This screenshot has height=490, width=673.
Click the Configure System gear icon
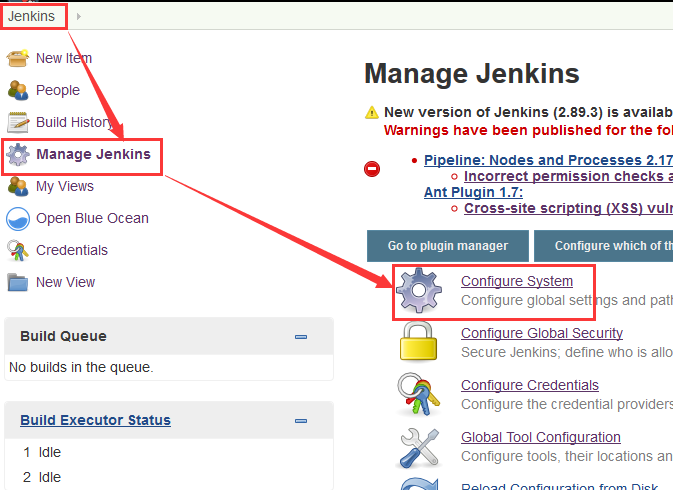(418, 290)
